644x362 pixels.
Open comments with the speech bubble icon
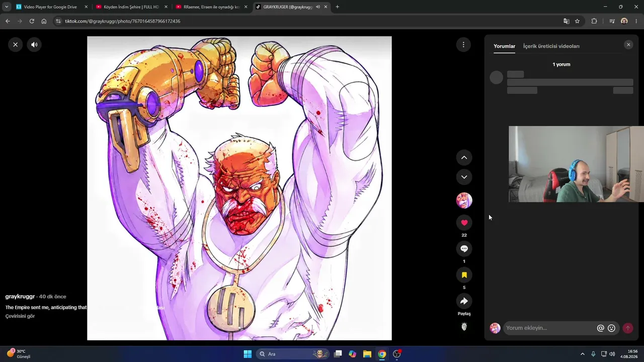(464, 249)
